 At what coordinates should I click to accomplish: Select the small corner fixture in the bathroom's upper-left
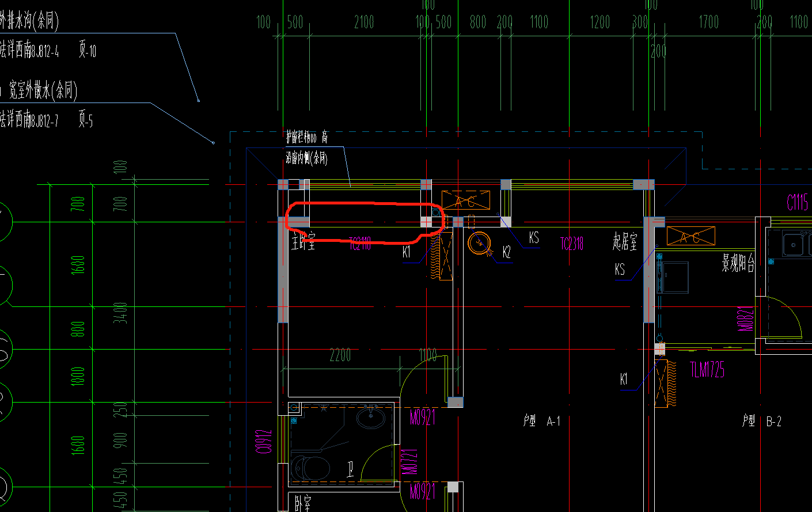click(x=294, y=408)
